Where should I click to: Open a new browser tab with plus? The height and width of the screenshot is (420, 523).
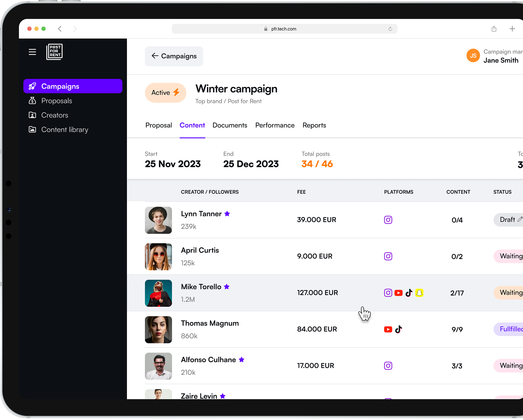click(x=512, y=29)
